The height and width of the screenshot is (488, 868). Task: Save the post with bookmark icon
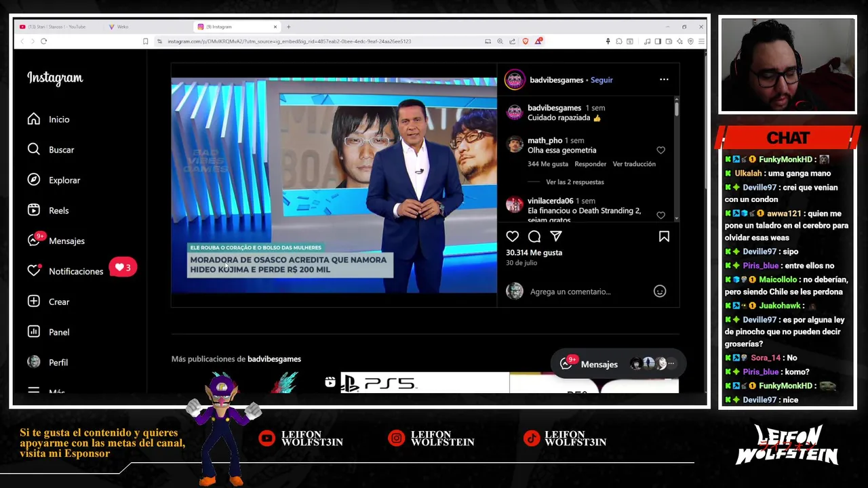pyautogui.click(x=664, y=236)
